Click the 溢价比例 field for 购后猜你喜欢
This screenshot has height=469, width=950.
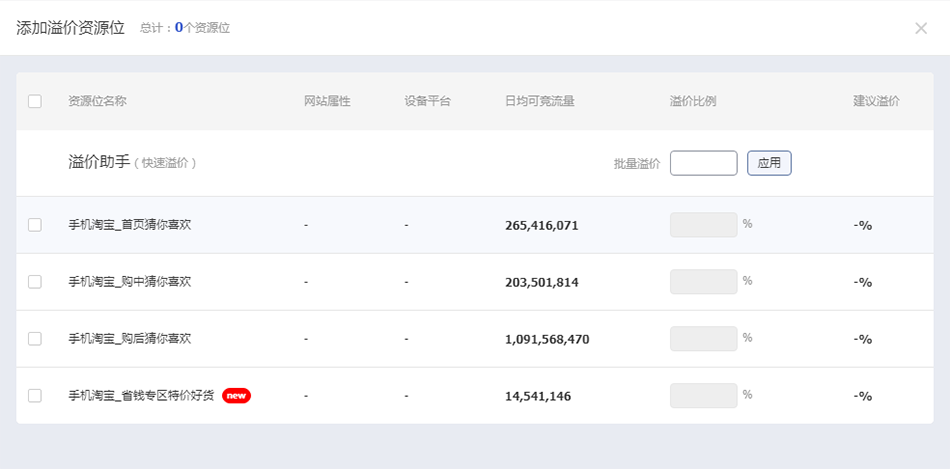[x=703, y=339]
